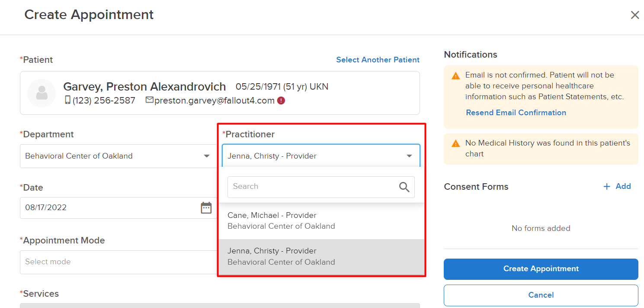Cancel the appointment creation

(x=541, y=295)
